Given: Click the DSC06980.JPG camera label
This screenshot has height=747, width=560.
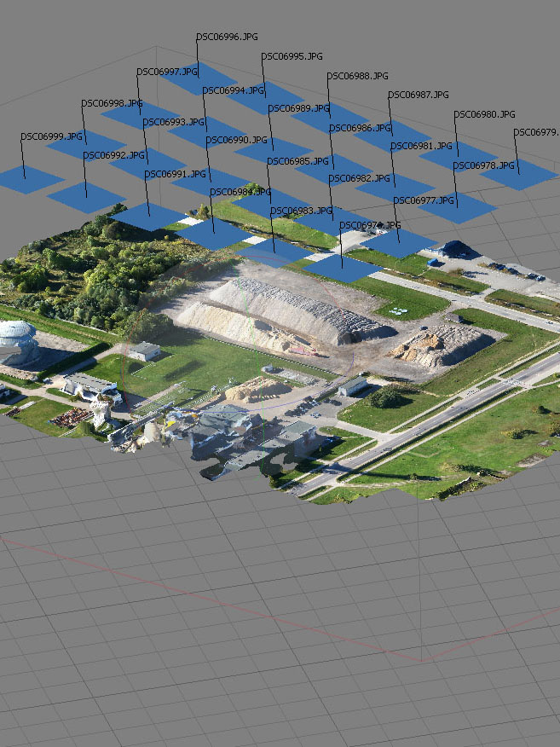Looking at the screenshot, I should 484,114.
